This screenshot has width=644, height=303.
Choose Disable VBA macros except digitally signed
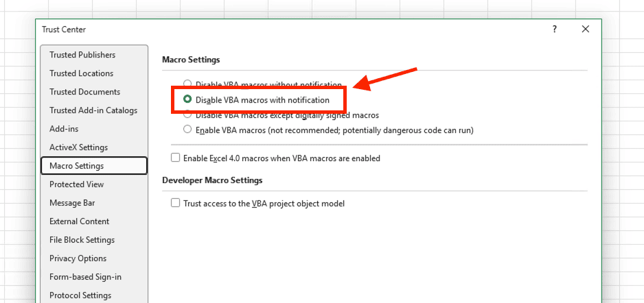click(x=187, y=115)
